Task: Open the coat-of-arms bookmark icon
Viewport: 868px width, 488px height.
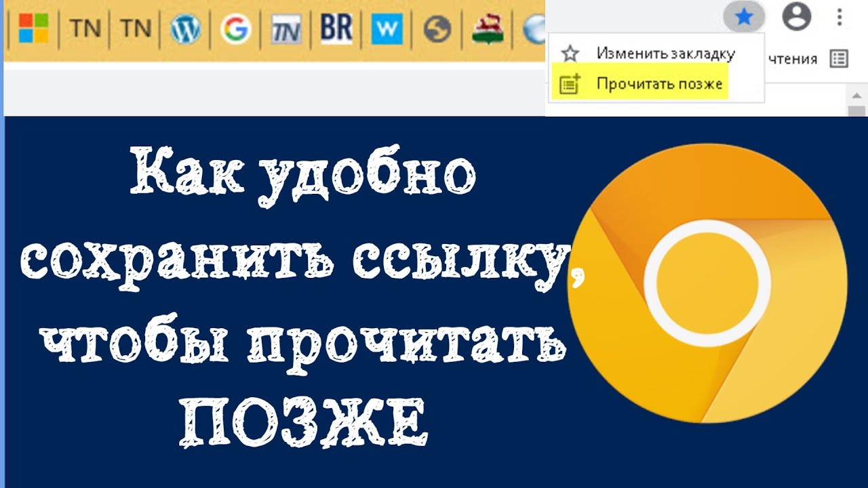Action: point(488,30)
